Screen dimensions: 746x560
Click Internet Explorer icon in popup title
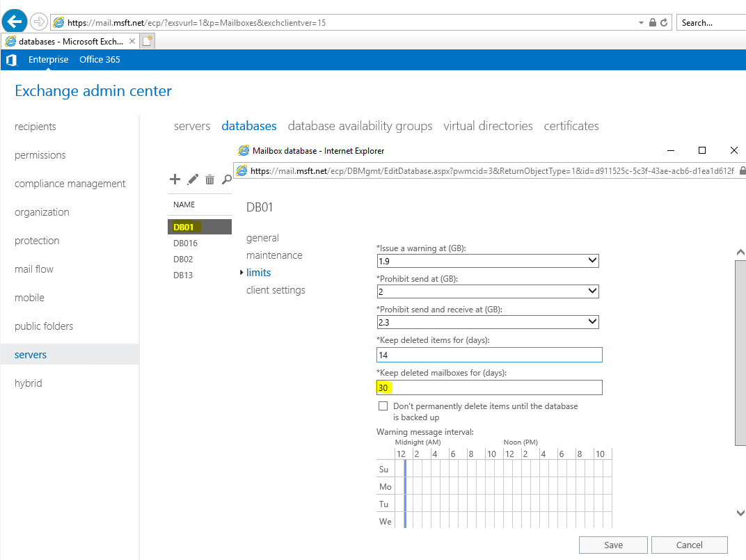244,151
